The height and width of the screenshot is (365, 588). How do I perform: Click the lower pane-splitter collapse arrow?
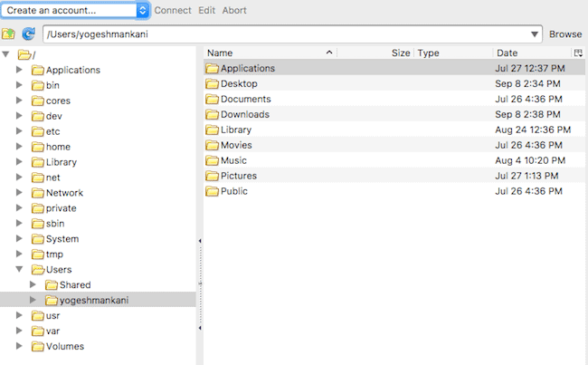pyautogui.click(x=200, y=328)
